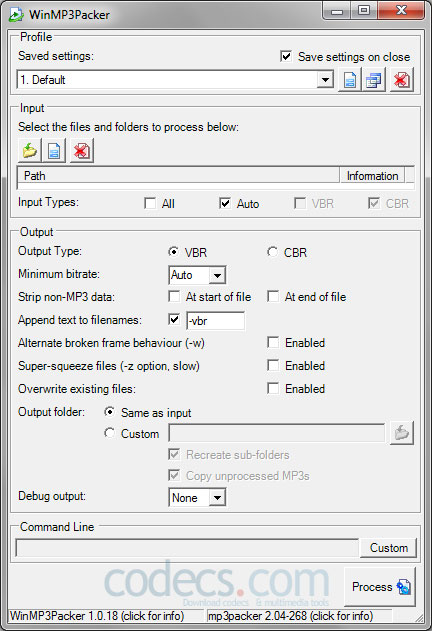Screen dimensions: 432x631
Task: Open the Saved settings profile dropdown
Action: tap(325, 80)
